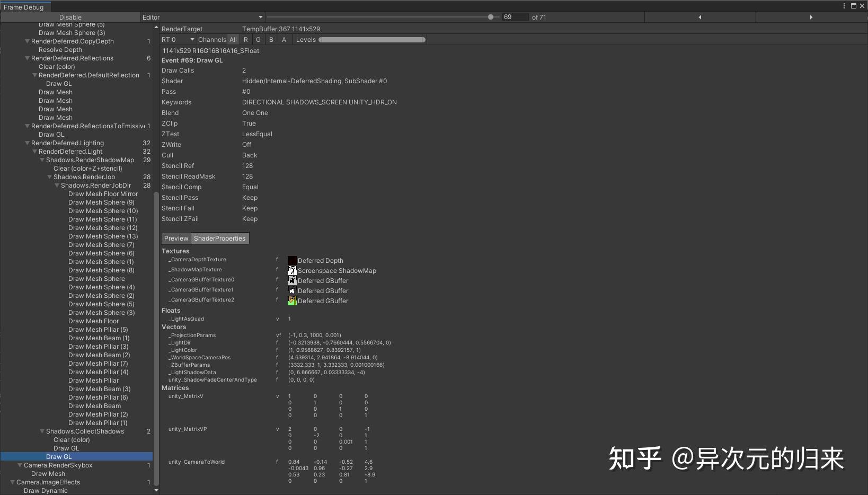Image resolution: width=868 pixels, height=495 pixels.
Task: Click the _CameraGBufferTexture1 preview icon
Action: click(x=292, y=290)
